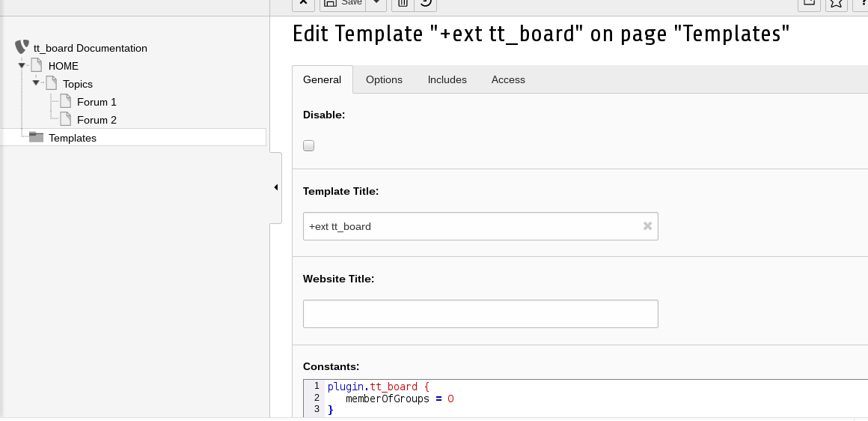Click the Templates folder icon

coord(36,137)
